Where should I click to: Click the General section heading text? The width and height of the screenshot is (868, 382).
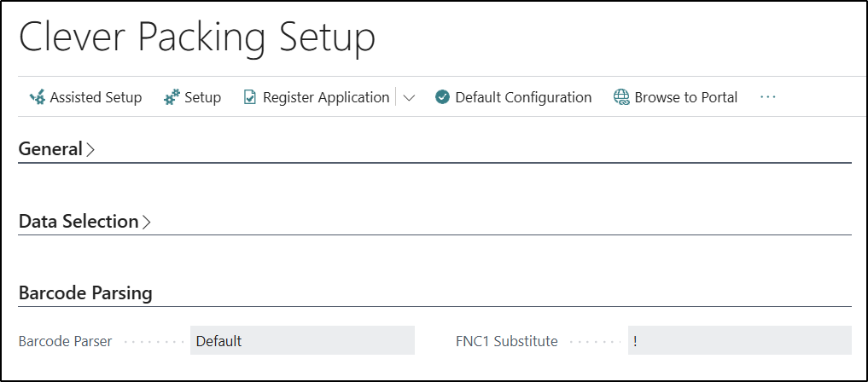(x=50, y=149)
